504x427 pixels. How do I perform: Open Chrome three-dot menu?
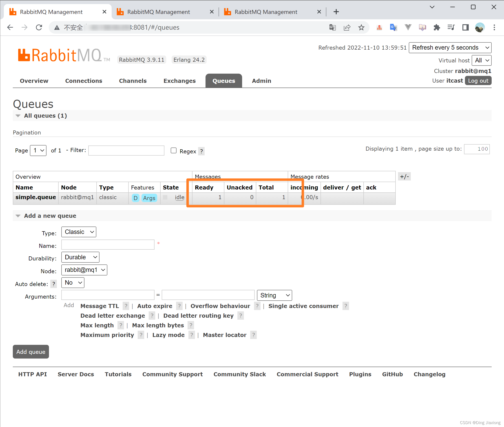(x=494, y=28)
